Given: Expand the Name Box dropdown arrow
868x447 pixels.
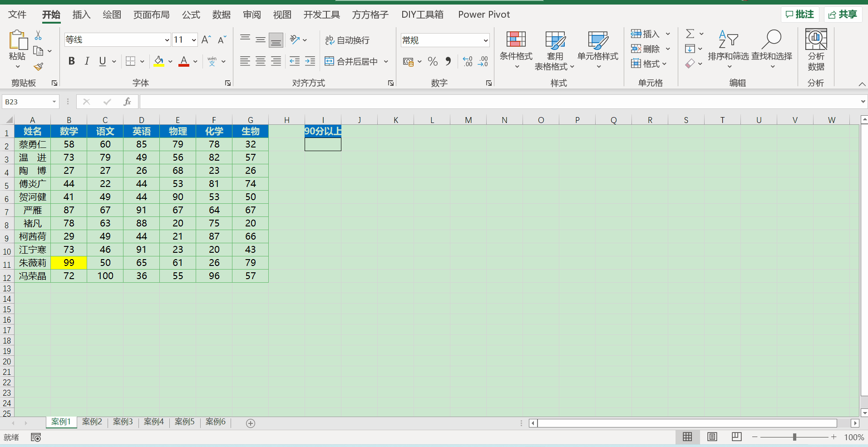Looking at the screenshot, I should [54, 102].
